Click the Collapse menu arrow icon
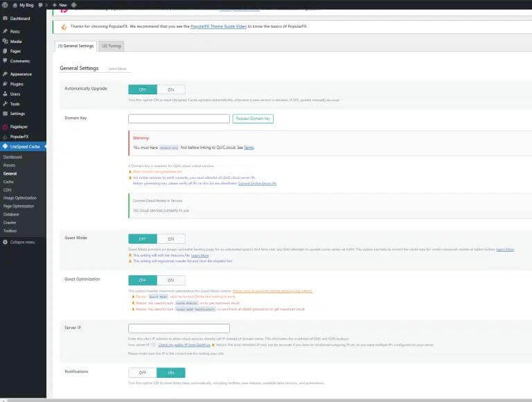This screenshot has width=532, height=402. click(x=6, y=242)
